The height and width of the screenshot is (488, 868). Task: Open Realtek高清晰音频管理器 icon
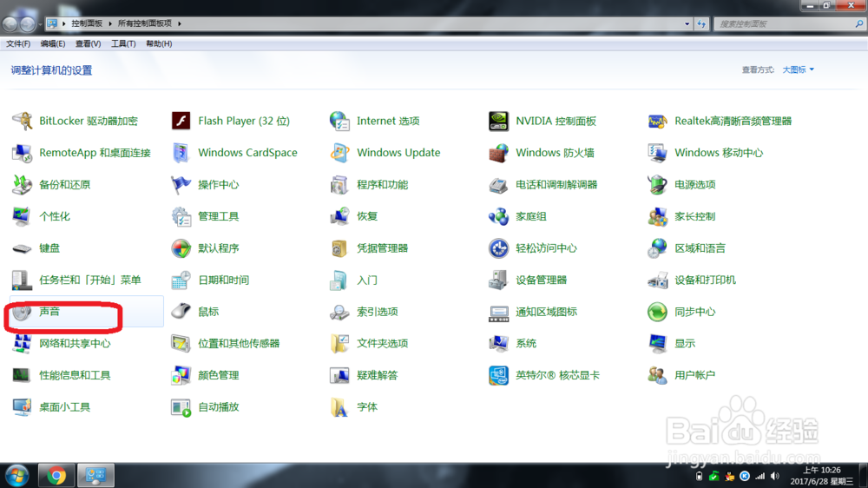click(657, 121)
